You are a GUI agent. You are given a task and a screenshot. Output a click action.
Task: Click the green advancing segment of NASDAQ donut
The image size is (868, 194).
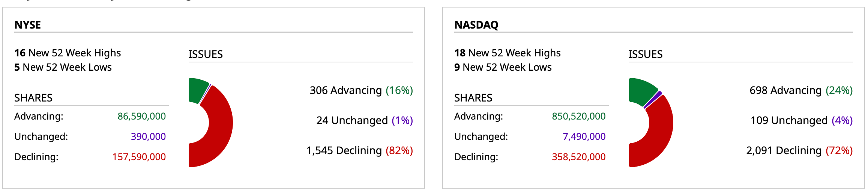point(641,91)
